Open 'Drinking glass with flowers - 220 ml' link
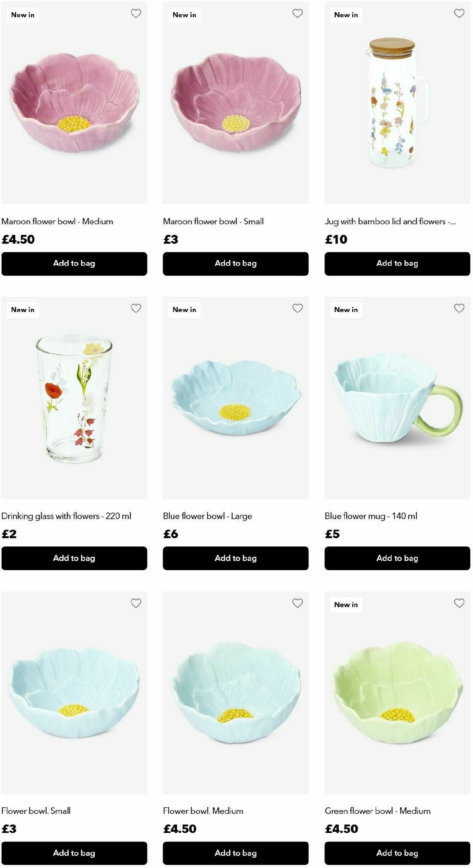This screenshot has height=868, width=473. point(66,516)
